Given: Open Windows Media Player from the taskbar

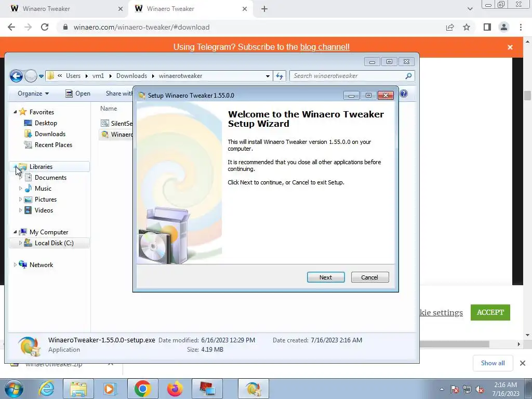Looking at the screenshot, I should pos(110,389).
